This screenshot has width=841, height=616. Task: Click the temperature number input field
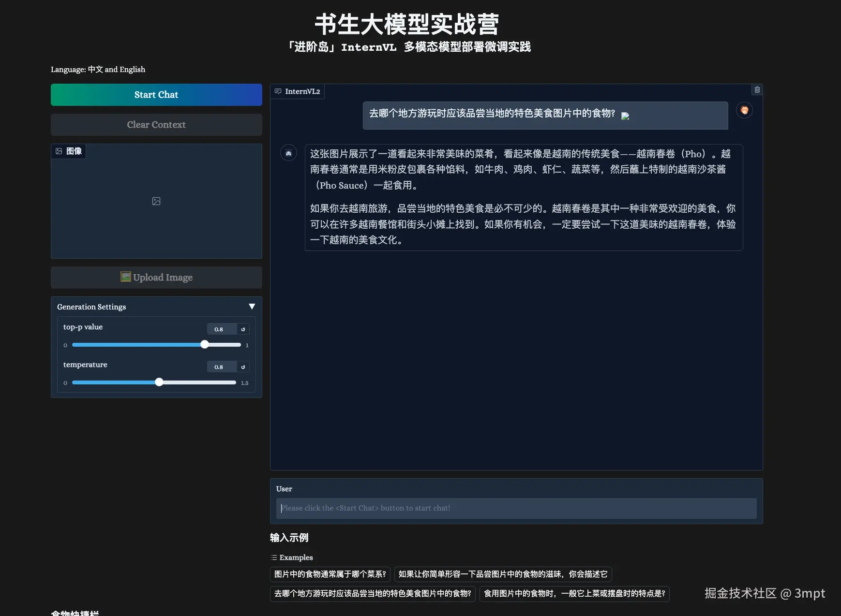tap(222, 367)
